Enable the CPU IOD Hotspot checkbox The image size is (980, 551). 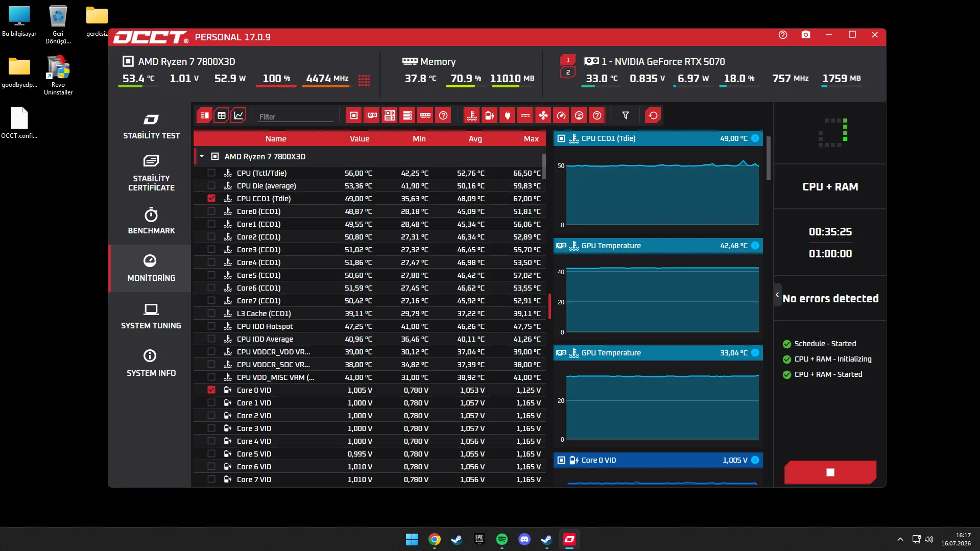tap(211, 326)
